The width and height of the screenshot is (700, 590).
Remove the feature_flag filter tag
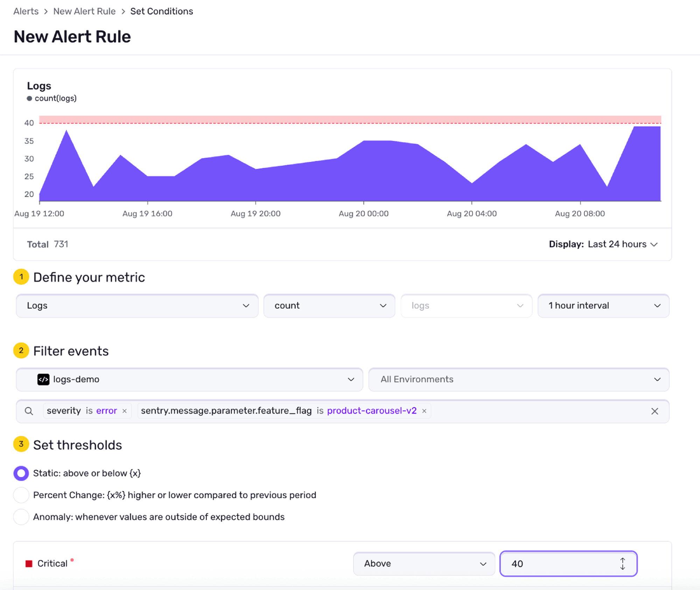point(424,411)
